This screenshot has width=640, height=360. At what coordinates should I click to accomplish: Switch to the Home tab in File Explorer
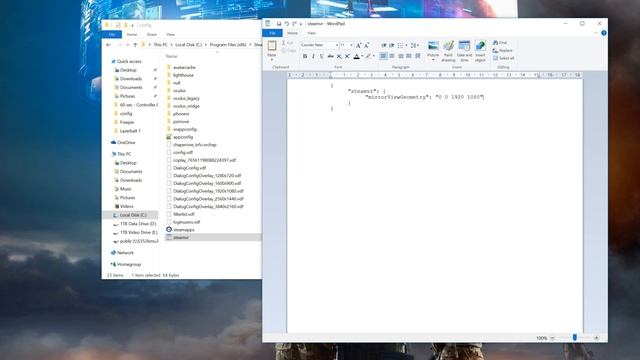point(132,35)
